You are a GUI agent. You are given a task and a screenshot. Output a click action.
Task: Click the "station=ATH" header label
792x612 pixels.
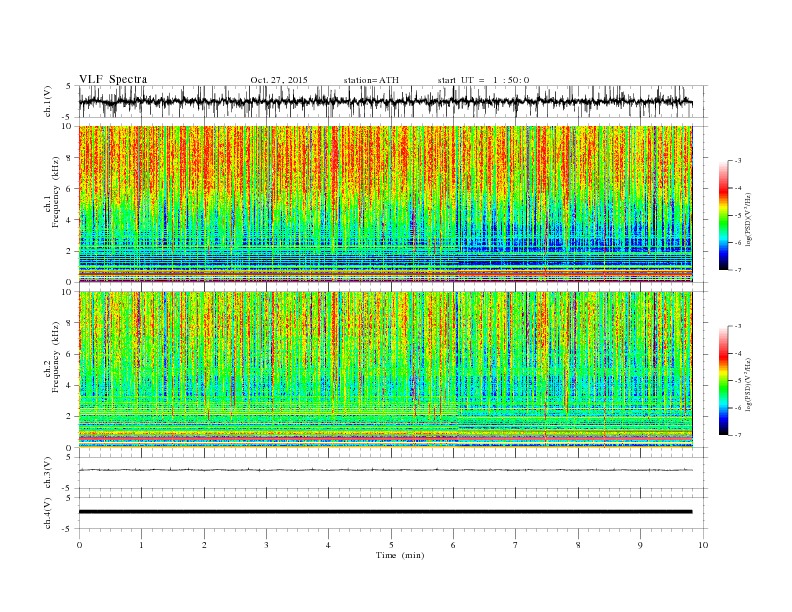tap(371, 80)
